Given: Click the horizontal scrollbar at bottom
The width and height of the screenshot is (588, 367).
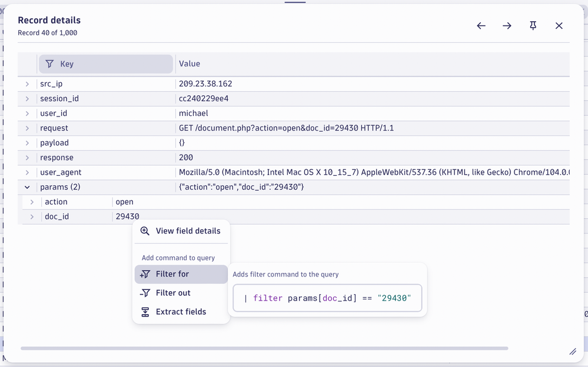Looking at the screenshot, I should pos(264,348).
